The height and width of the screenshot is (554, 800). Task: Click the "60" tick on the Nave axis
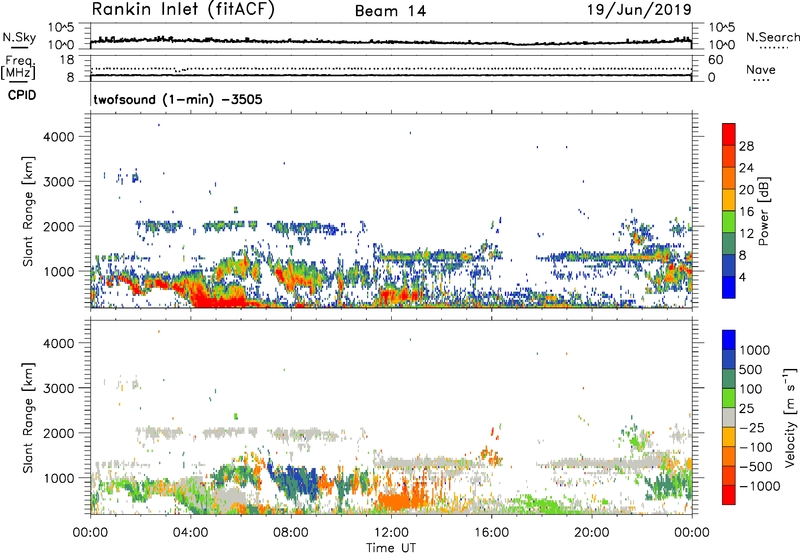coord(715,60)
